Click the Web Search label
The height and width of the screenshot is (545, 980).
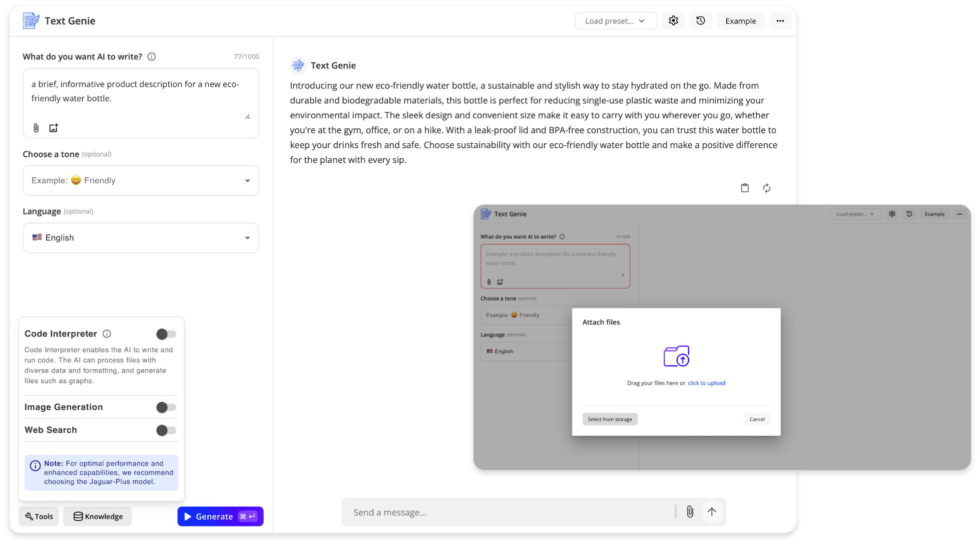pyautogui.click(x=50, y=430)
